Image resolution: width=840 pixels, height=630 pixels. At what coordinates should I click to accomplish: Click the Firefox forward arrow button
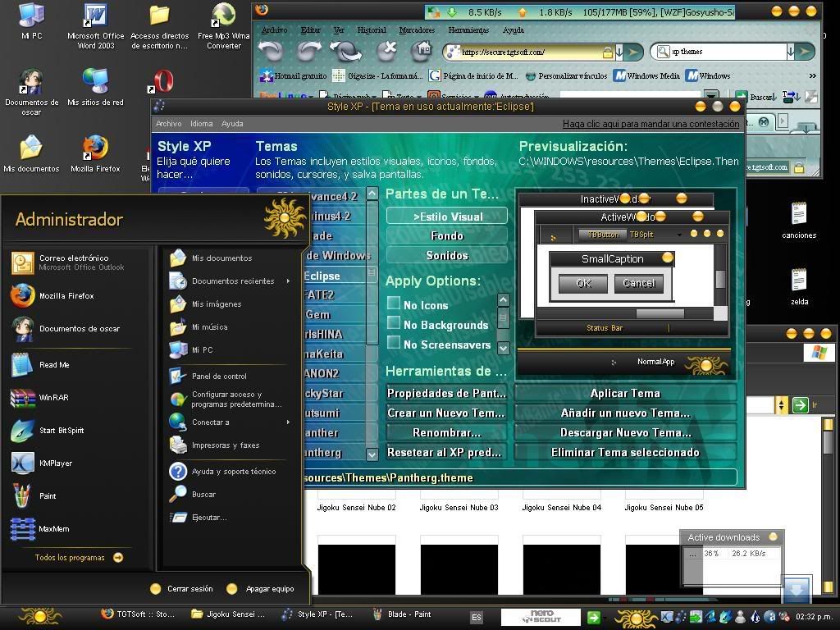point(309,52)
